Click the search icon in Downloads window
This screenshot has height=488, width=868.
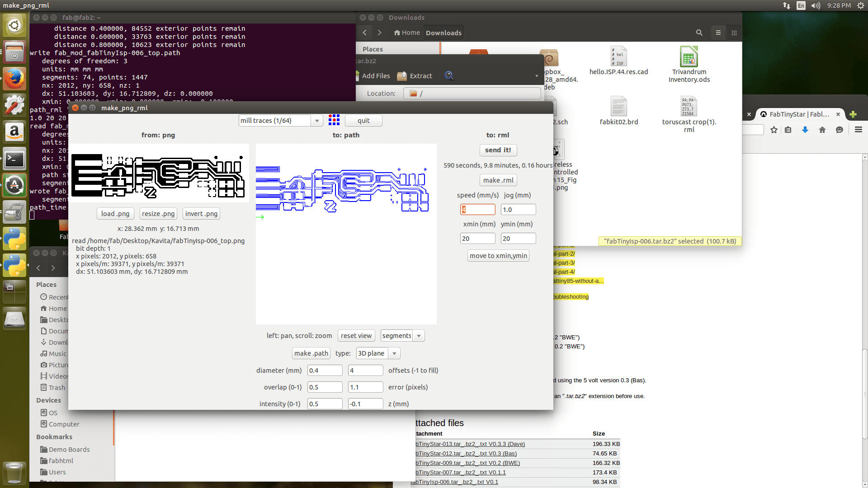(x=699, y=33)
